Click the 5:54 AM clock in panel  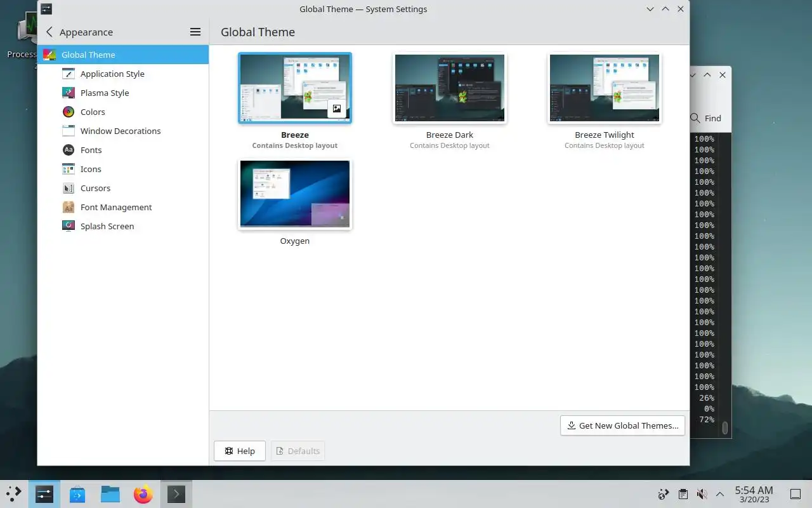(754, 490)
